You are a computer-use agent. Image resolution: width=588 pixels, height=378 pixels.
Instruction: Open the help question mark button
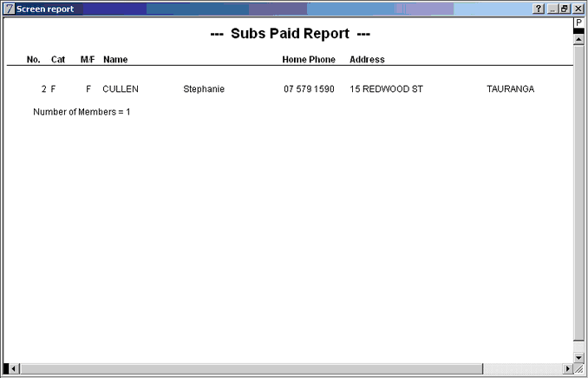coord(539,9)
